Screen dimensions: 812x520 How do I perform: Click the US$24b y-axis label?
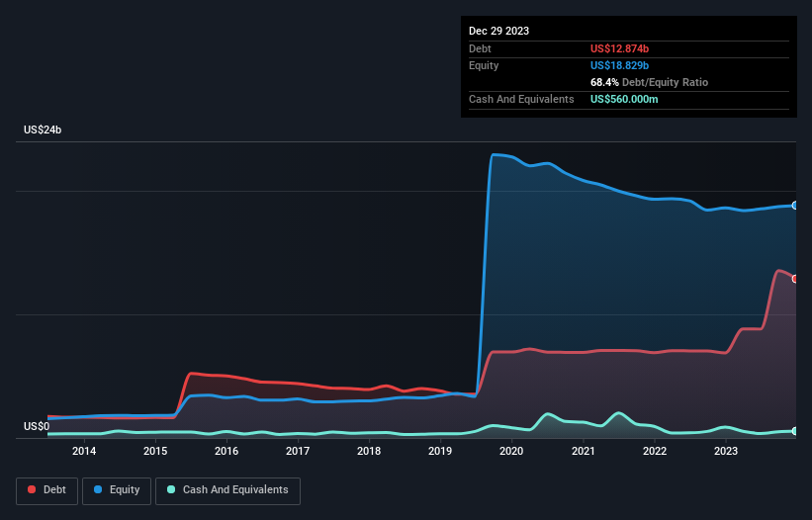click(43, 130)
